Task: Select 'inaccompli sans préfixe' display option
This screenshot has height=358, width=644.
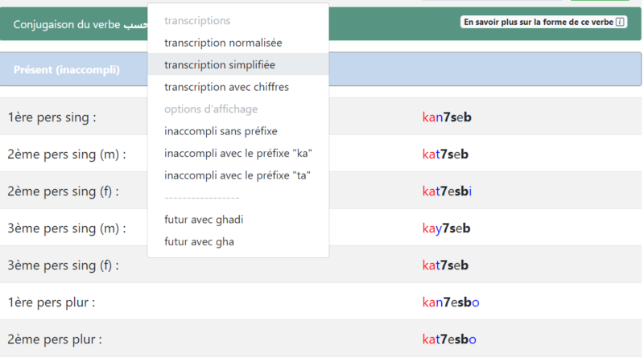Action: pos(221,131)
